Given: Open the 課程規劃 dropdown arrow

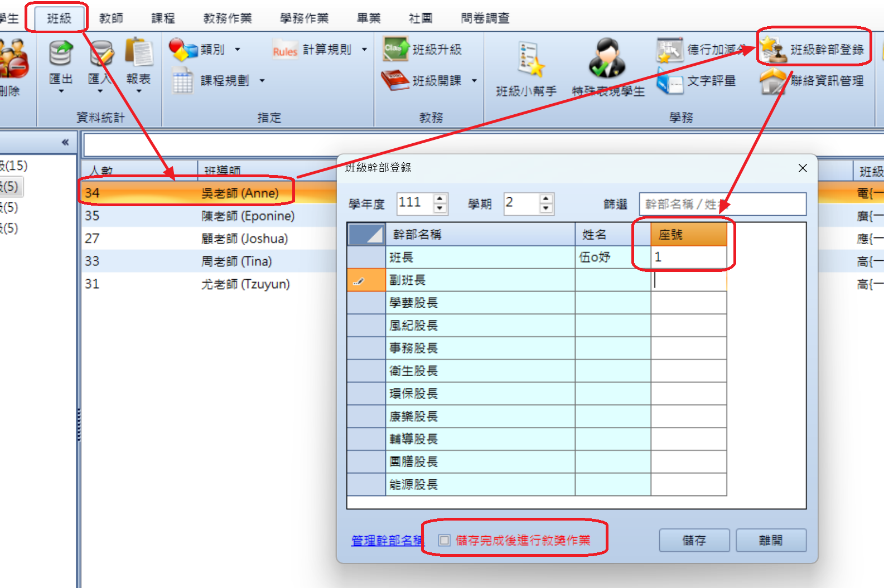Looking at the screenshot, I should (x=262, y=81).
